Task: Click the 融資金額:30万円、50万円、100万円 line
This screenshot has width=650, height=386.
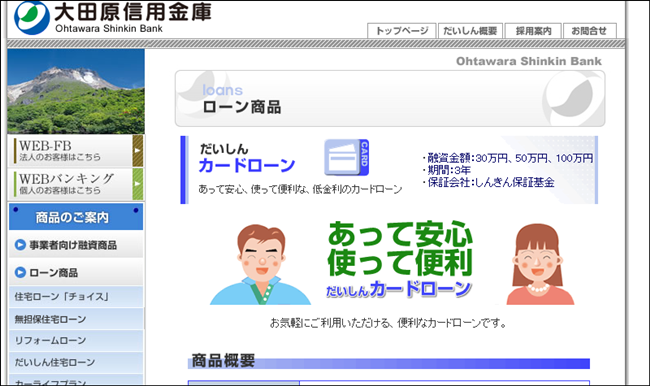Action: coord(508,158)
